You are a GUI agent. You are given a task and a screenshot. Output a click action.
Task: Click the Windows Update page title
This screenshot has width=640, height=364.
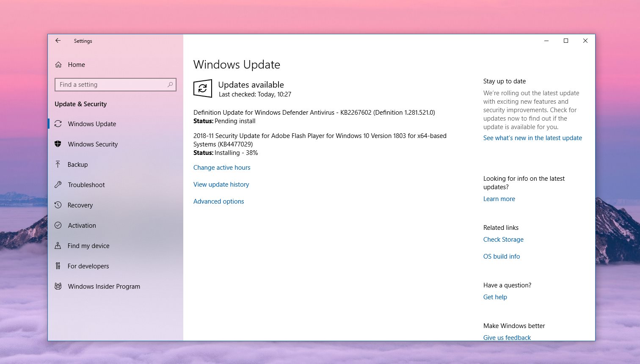tap(237, 64)
